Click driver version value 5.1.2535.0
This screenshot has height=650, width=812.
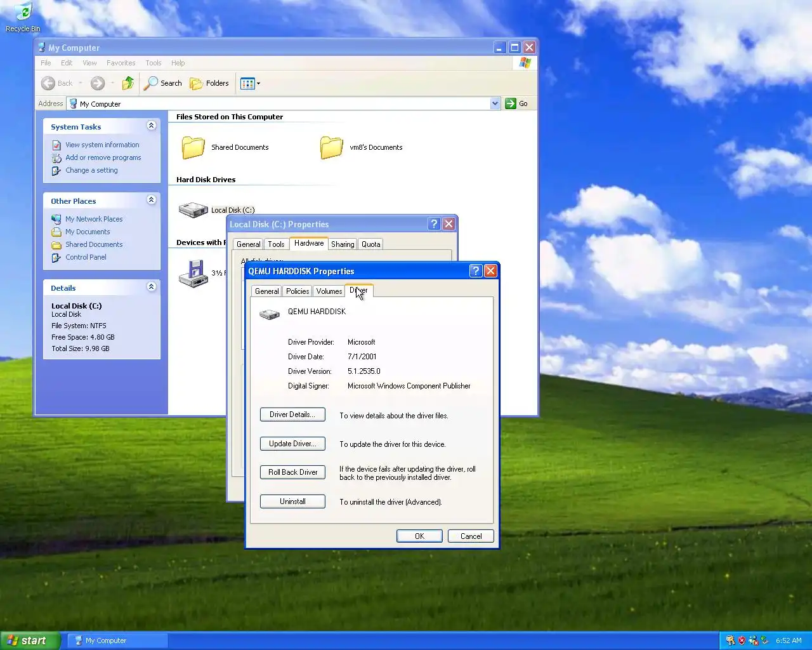click(x=364, y=371)
